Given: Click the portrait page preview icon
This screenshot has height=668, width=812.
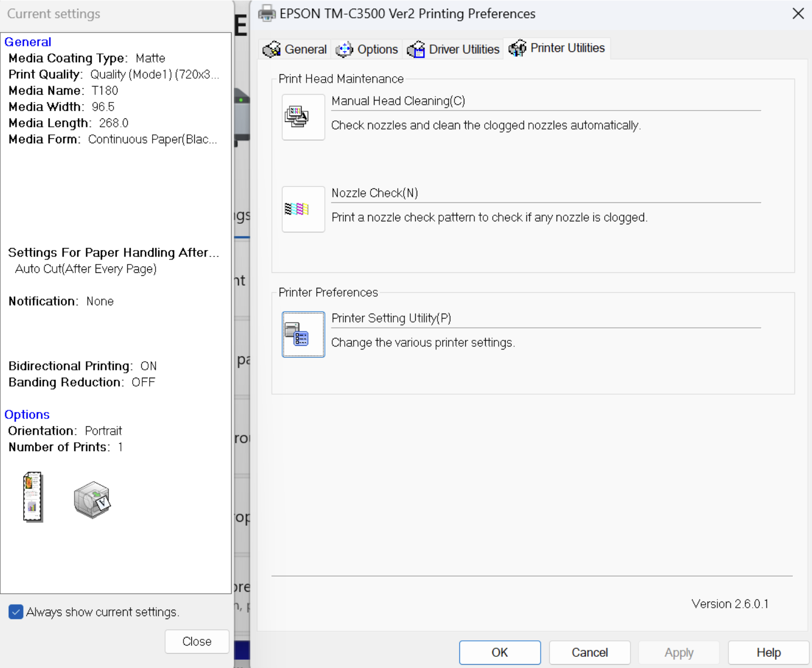Looking at the screenshot, I should 33,497.
